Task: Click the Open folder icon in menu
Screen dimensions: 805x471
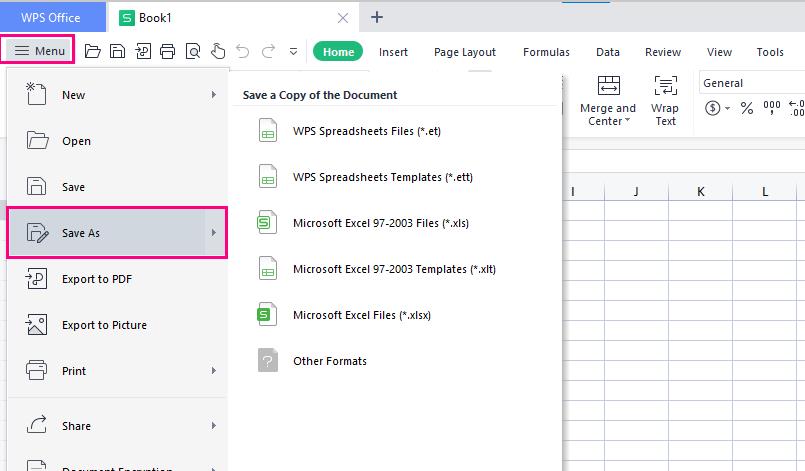Action: 37,140
